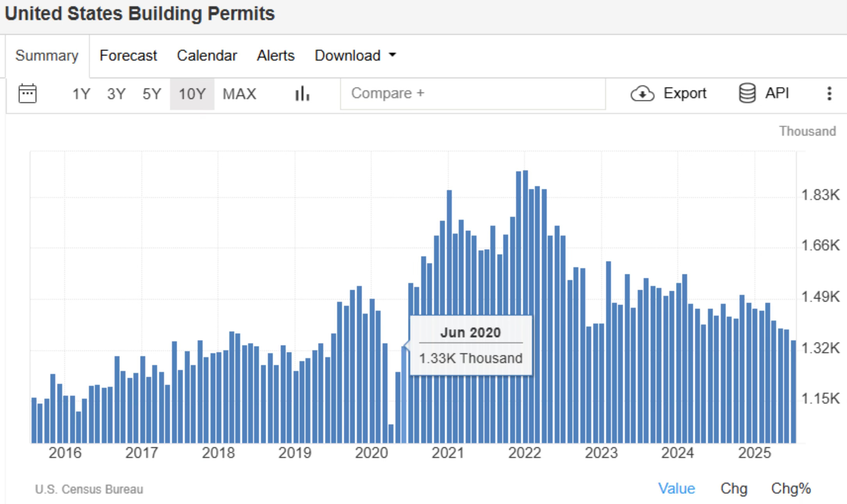Click the Export cloud download icon
The height and width of the screenshot is (504, 847).
[642, 94]
